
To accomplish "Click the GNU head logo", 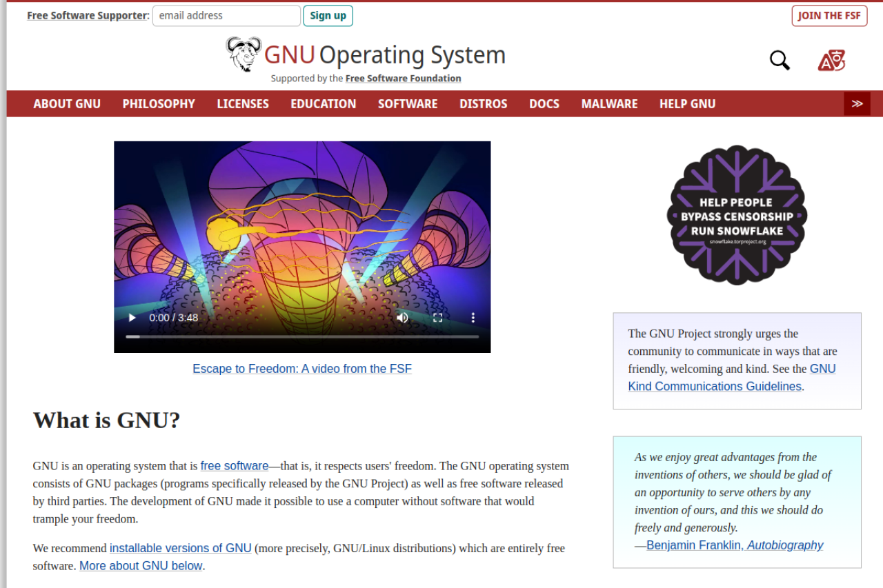I will pos(244,54).
